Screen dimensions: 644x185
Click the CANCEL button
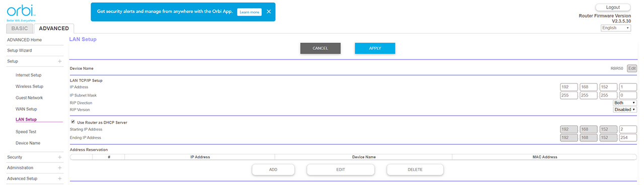(x=320, y=48)
